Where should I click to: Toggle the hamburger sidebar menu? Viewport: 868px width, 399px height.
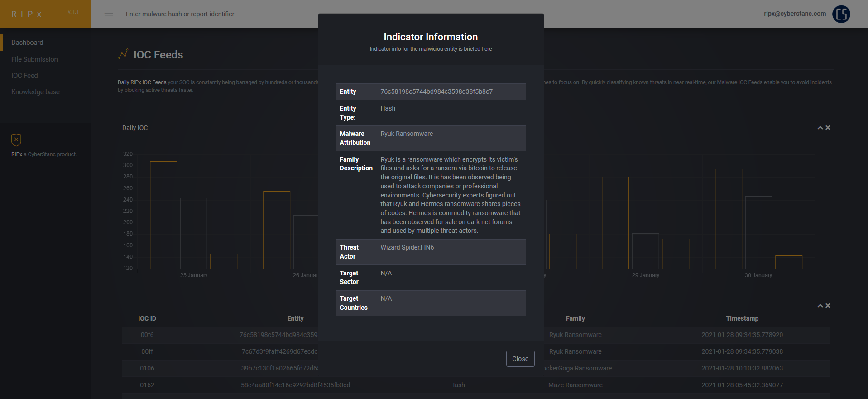[x=109, y=13]
